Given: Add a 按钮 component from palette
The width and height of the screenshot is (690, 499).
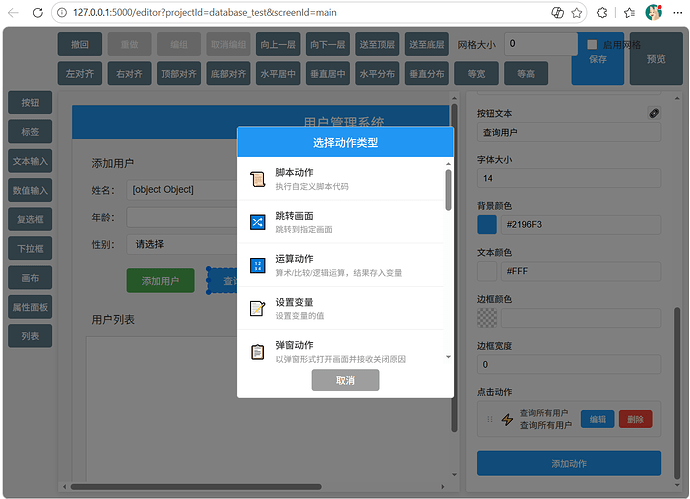Looking at the screenshot, I should pos(30,103).
